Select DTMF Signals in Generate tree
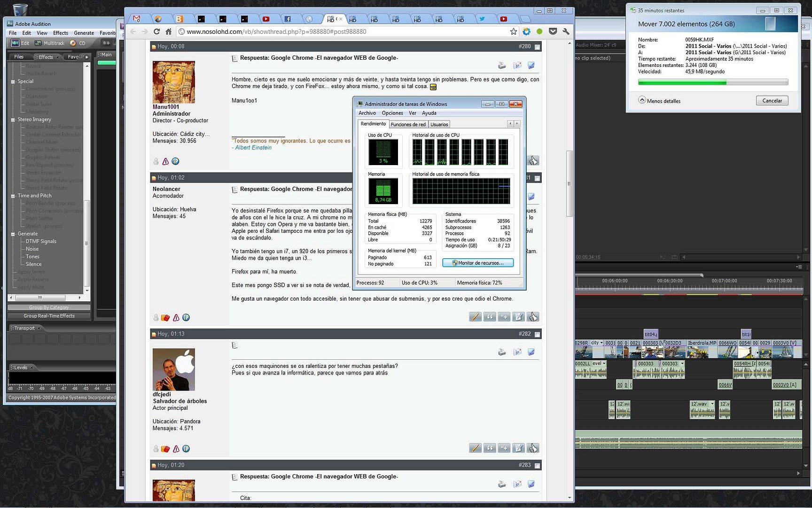Viewport: 812px width, 508px height. point(41,241)
